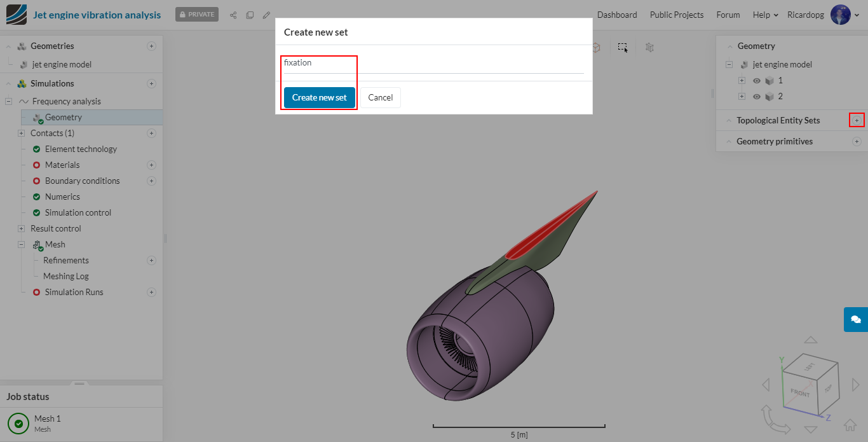Viewport: 868px width, 442px height.
Task: Click the SimScale logo icon
Action: pyautogui.click(x=17, y=15)
